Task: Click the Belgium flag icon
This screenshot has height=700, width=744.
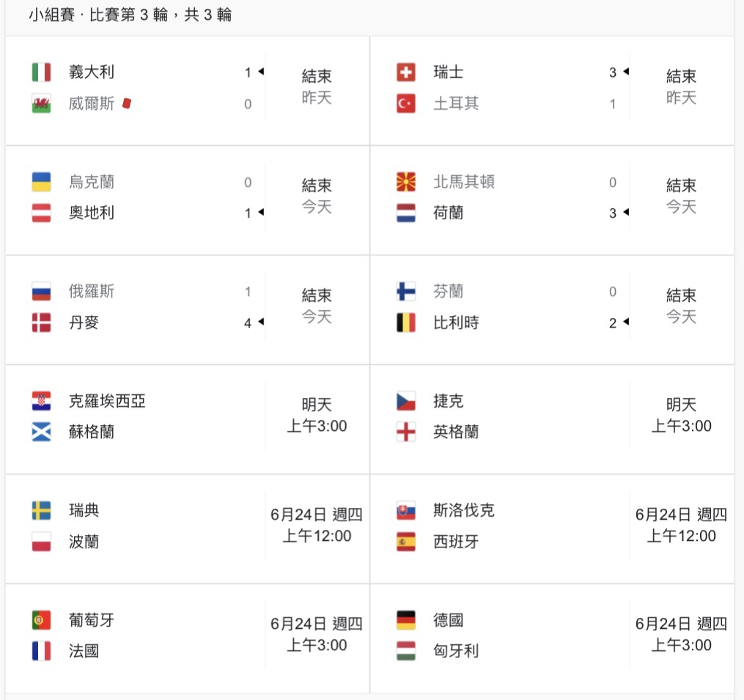Action: [x=405, y=323]
